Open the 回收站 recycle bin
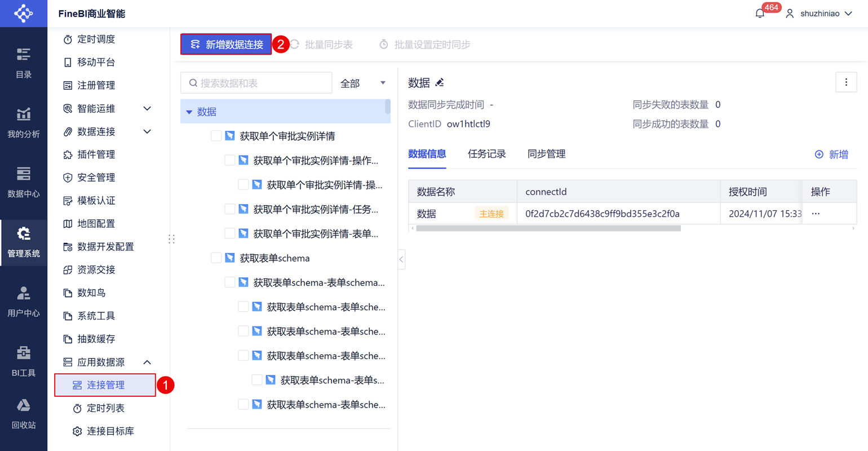 click(24, 414)
